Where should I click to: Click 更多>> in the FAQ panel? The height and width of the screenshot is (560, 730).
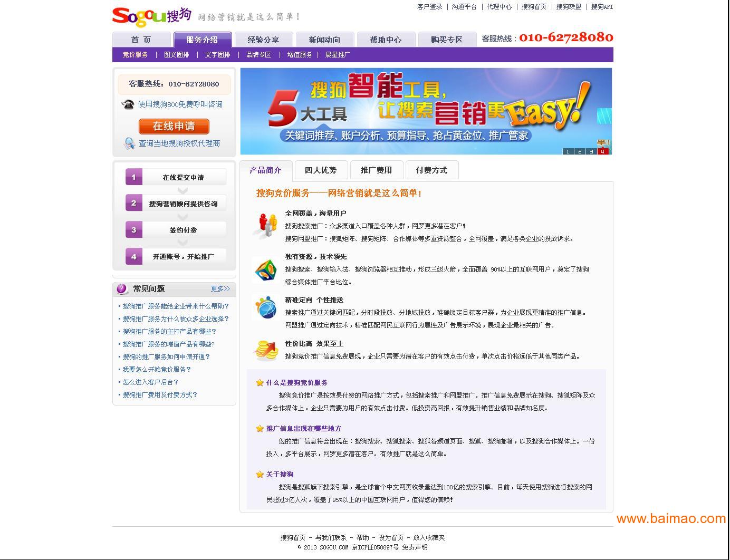pos(220,289)
